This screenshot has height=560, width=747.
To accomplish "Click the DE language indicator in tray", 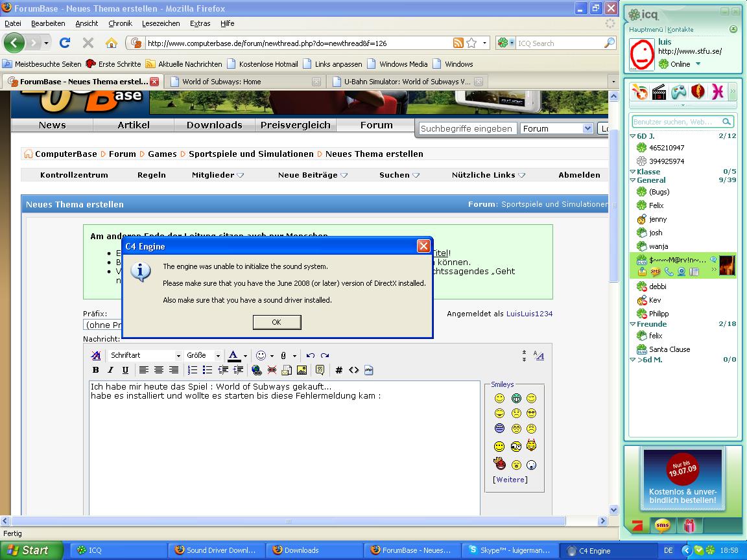I will coord(669,550).
